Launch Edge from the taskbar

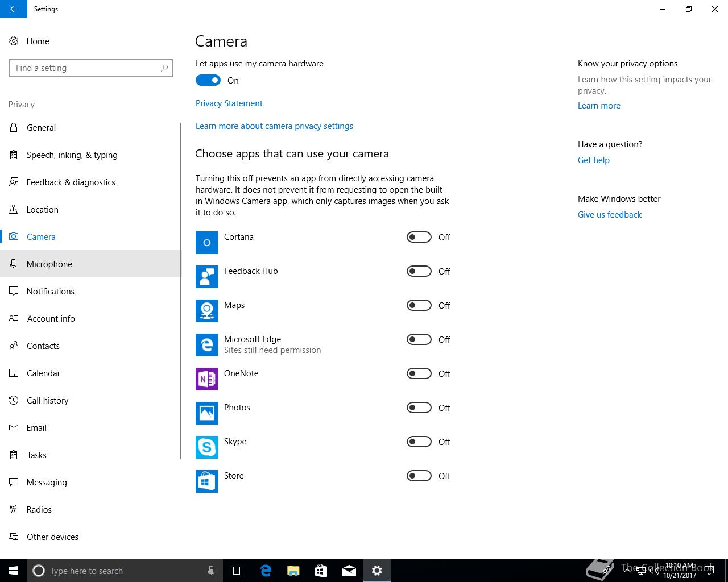pyautogui.click(x=266, y=571)
